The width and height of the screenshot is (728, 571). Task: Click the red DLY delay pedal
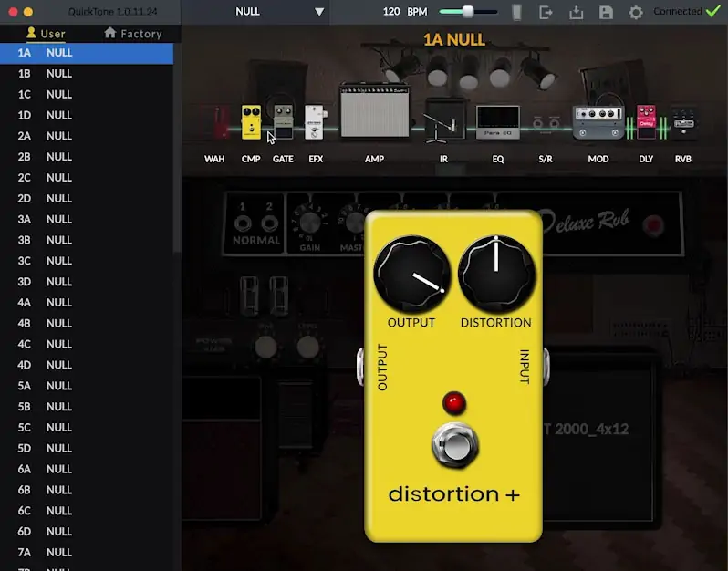pos(646,121)
